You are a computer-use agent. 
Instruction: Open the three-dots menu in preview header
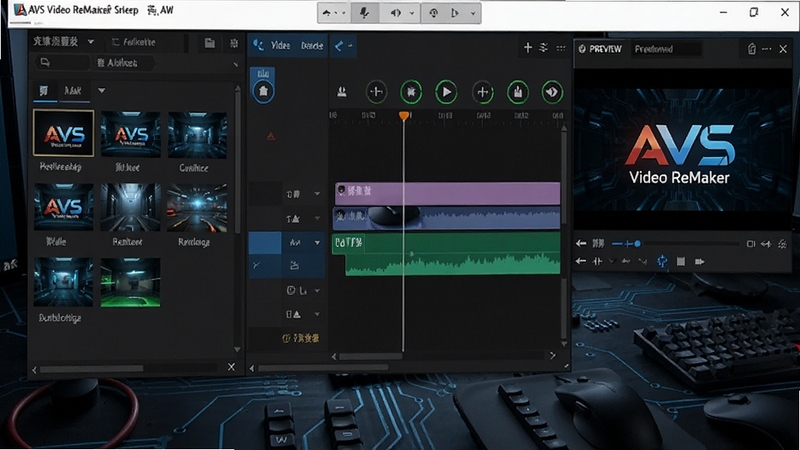click(x=766, y=49)
